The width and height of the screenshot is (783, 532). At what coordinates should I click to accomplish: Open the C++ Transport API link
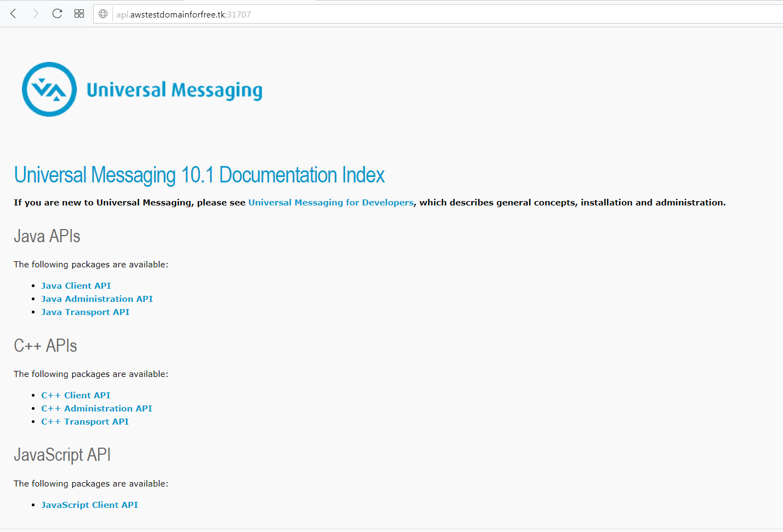[85, 421]
